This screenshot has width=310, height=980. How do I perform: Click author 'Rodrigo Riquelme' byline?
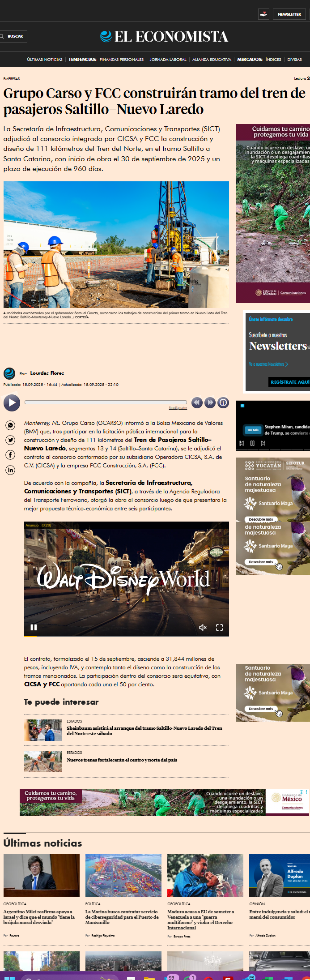click(x=103, y=935)
